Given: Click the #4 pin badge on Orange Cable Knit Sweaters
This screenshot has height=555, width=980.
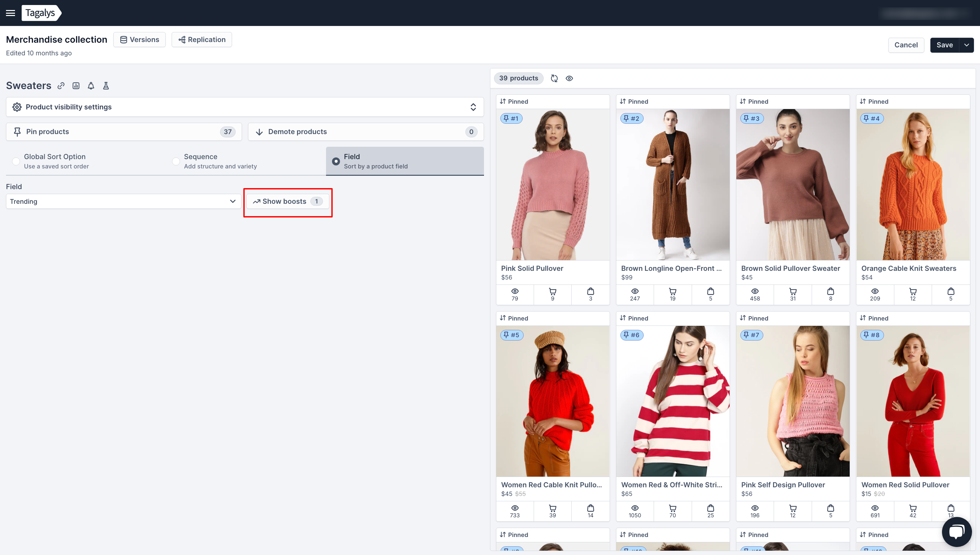Looking at the screenshot, I should click(871, 118).
